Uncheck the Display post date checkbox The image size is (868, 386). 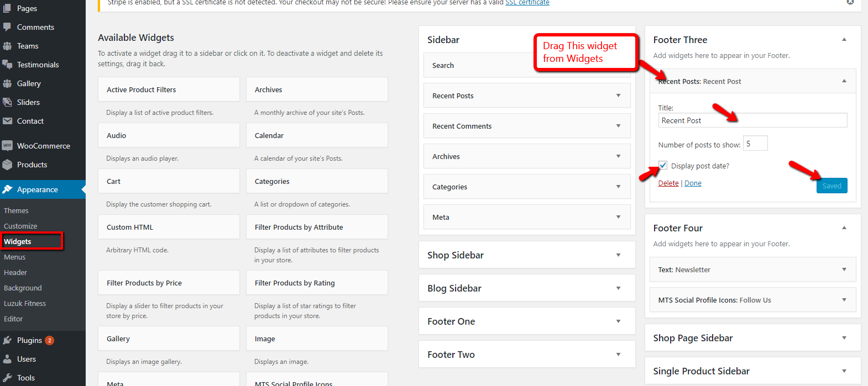coord(663,166)
